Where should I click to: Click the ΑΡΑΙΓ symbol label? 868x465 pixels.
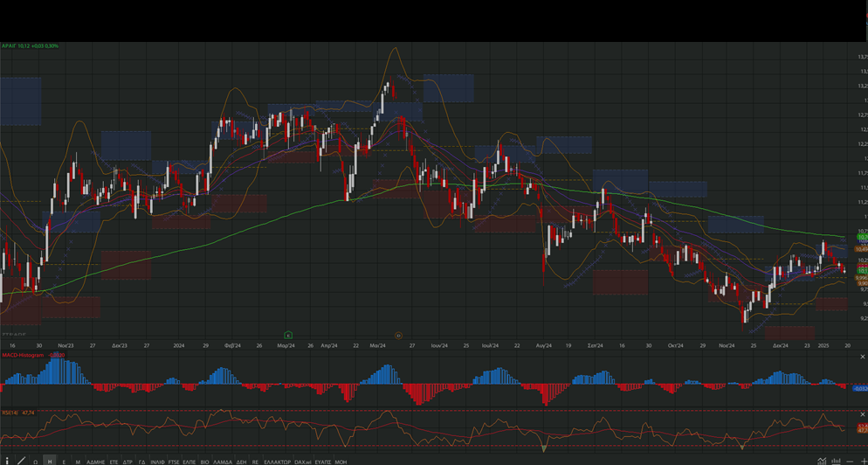pyautogui.click(x=9, y=46)
